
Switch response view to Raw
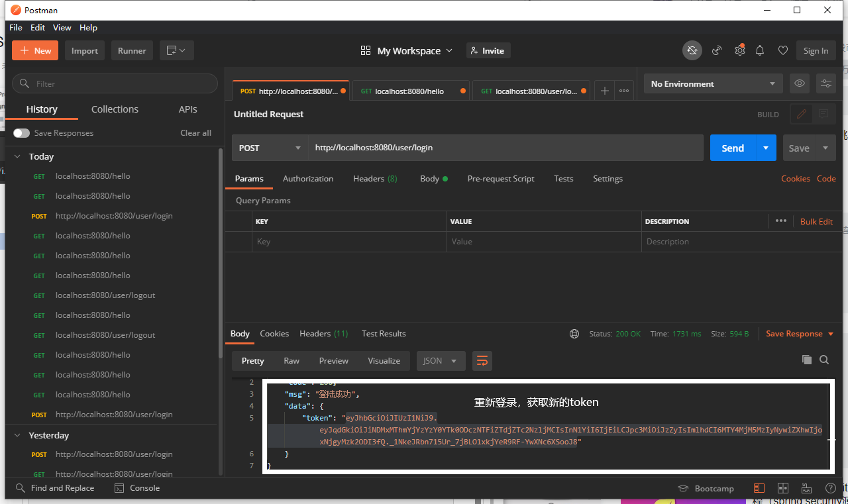tap(291, 361)
